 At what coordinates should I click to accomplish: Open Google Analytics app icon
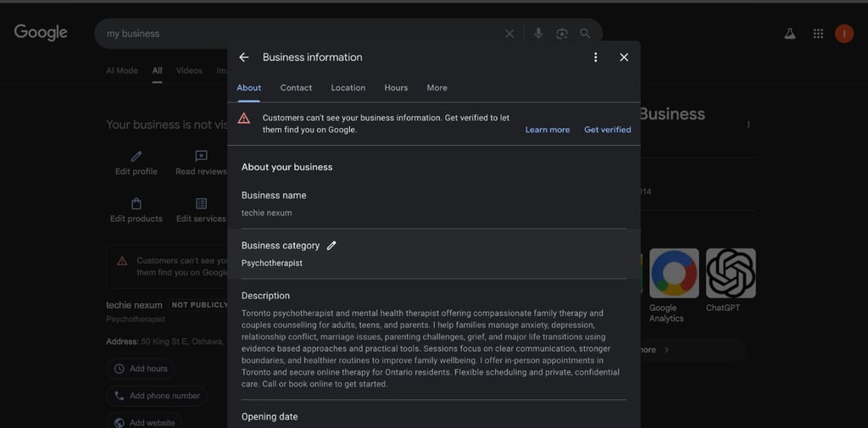674,273
